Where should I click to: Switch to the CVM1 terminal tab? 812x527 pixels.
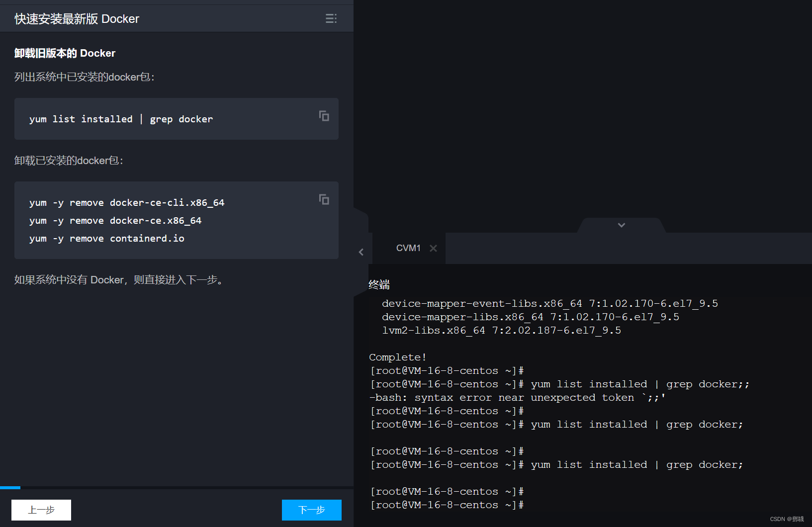[408, 248]
